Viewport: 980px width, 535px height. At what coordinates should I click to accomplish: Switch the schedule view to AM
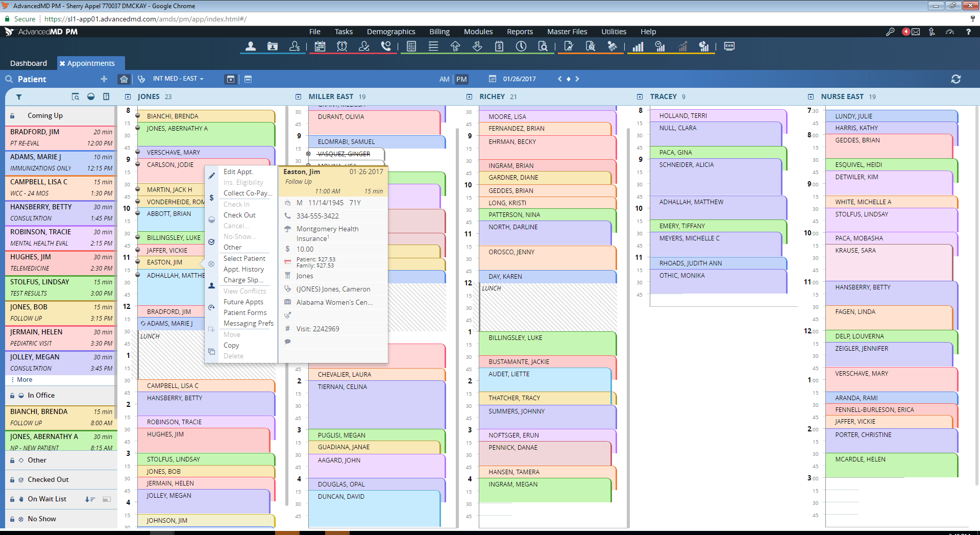click(444, 79)
